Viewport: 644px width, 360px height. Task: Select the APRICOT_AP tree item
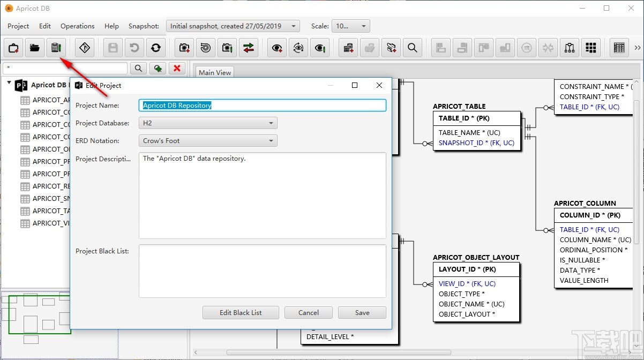pos(51,100)
